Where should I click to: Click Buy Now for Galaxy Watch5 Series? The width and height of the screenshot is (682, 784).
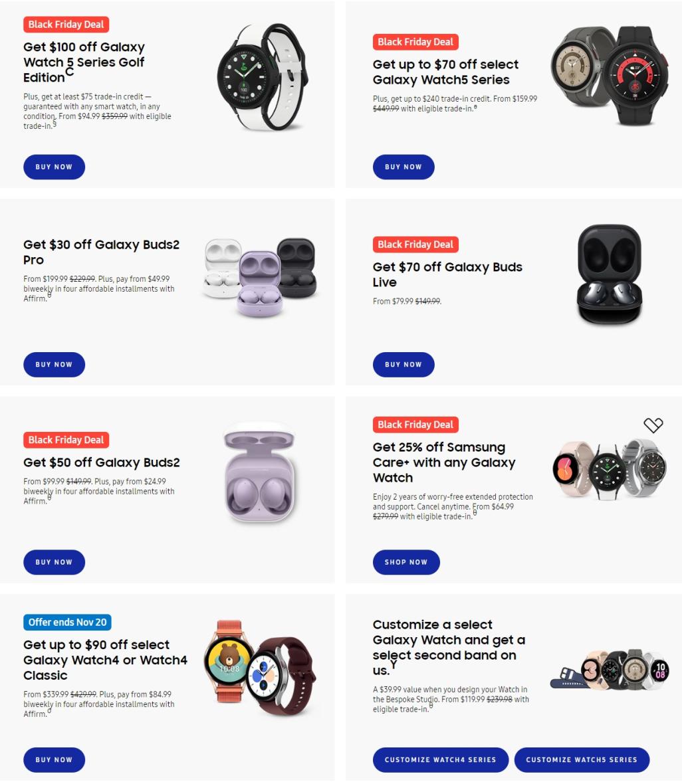[403, 167]
